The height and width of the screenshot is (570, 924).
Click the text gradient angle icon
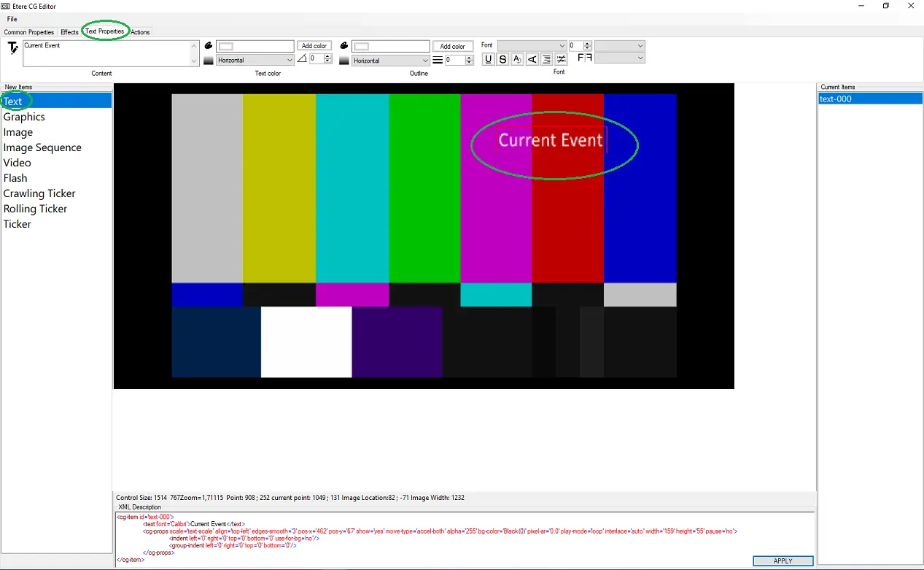click(302, 59)
